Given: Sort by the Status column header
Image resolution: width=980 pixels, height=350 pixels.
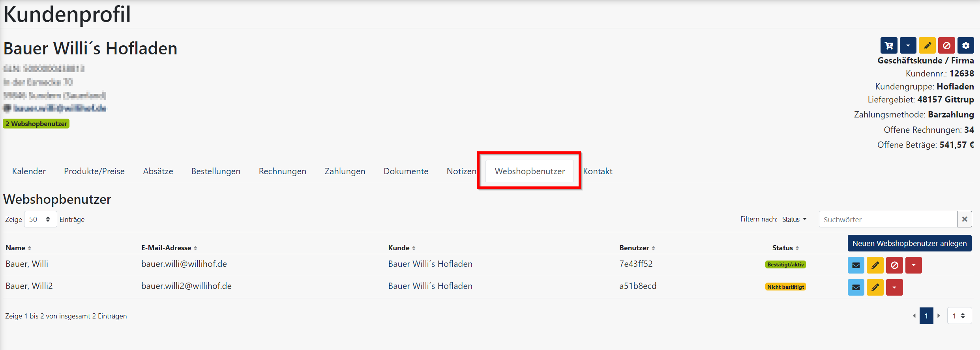Looking at the screenshot, I should coord(785,248).
